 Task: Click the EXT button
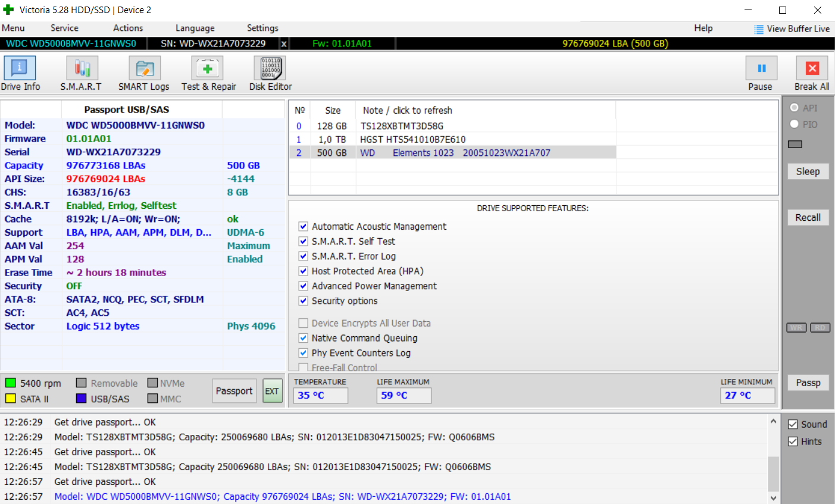tap(273, 391)
